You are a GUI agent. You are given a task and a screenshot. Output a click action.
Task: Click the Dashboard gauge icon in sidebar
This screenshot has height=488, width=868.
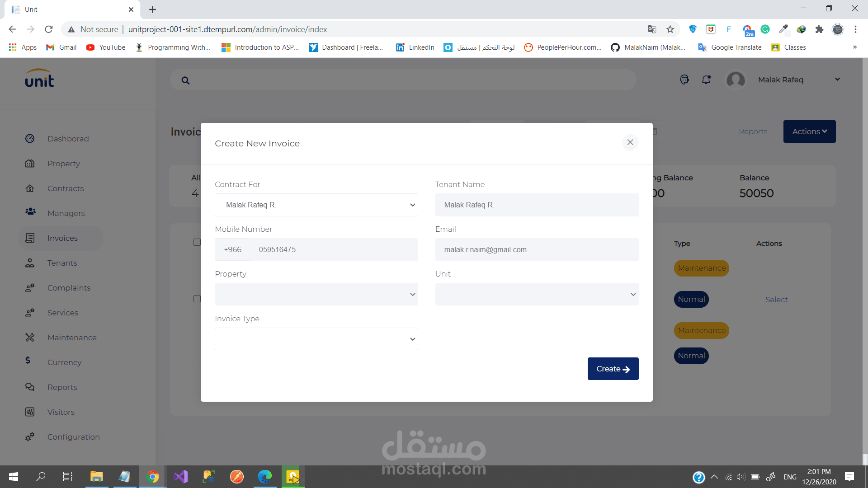click(x=30, y=139)
